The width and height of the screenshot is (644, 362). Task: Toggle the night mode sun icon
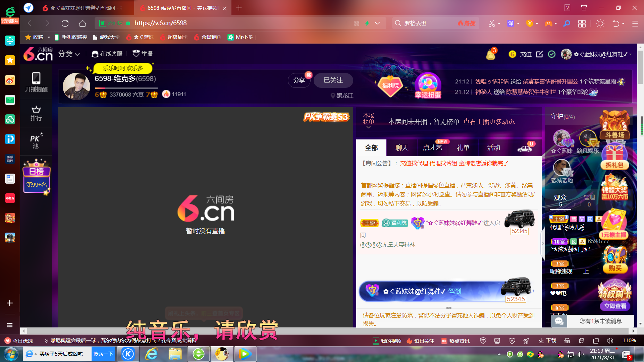coord(600,23)
